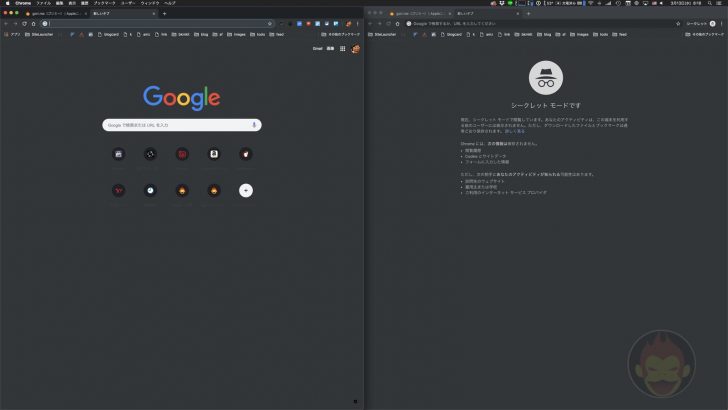Open the ウィンドウ menu

(x=150, y=3)
